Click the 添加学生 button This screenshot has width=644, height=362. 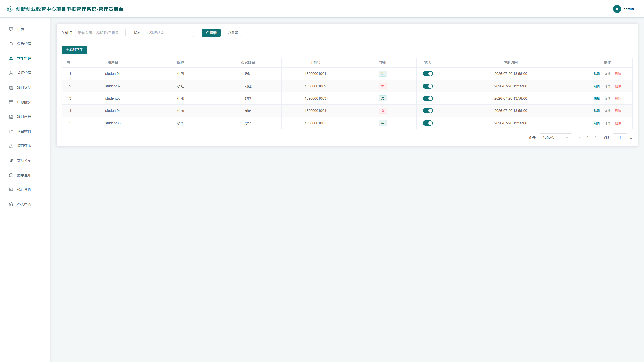point(74,50)
